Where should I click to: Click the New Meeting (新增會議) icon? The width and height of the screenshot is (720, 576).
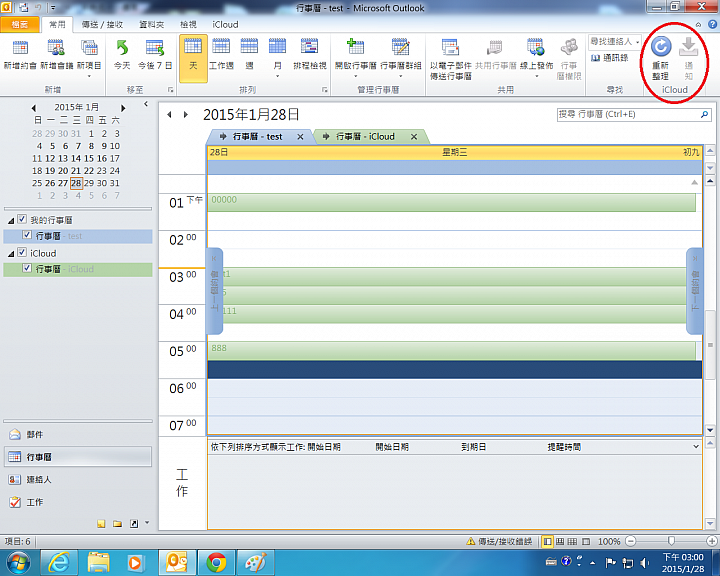tap(56, 47)
